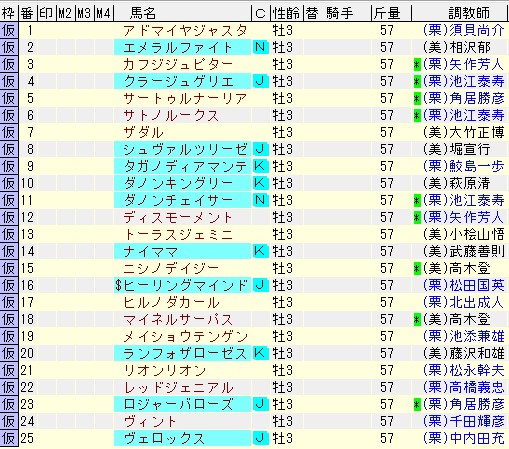Click the N badge beside ダノンチェイサー

point(260,200)
